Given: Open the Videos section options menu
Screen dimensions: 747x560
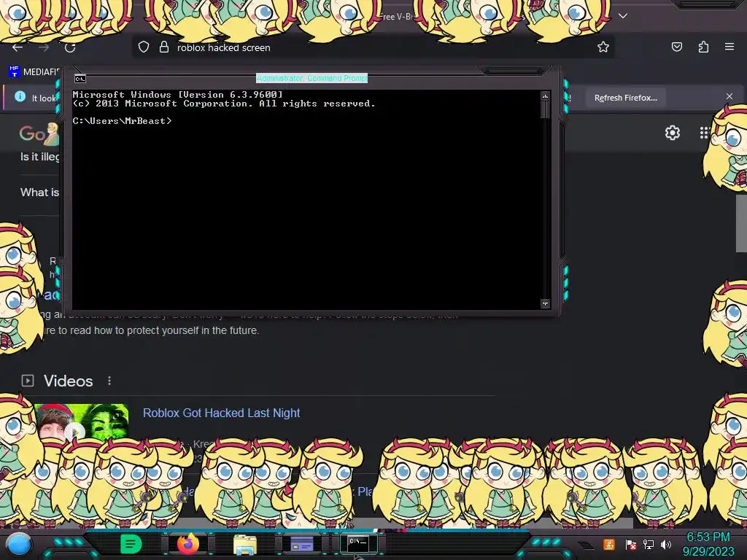Looking at the screenshot, I should coord(109,381).
